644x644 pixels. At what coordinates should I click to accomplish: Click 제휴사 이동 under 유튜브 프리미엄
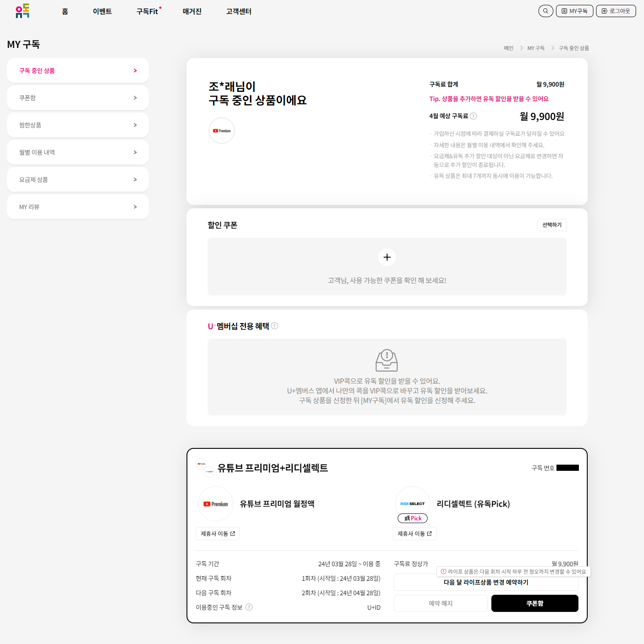(x=218, y=534)
